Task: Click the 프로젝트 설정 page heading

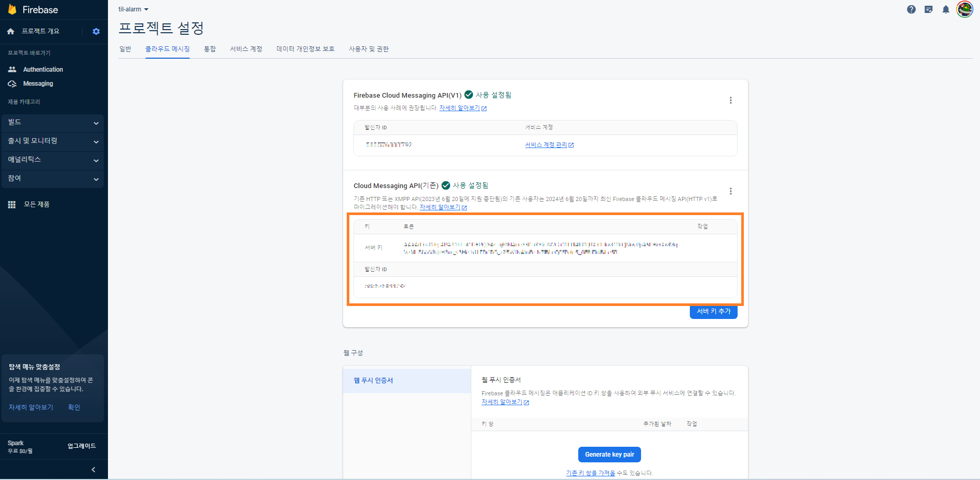Action: [161, 28]
